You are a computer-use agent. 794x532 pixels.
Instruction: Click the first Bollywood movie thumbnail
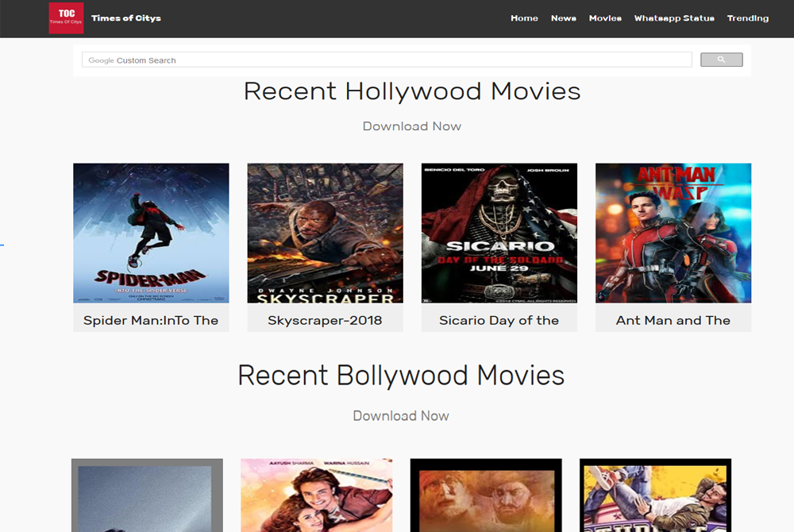(x=147, y=496)
